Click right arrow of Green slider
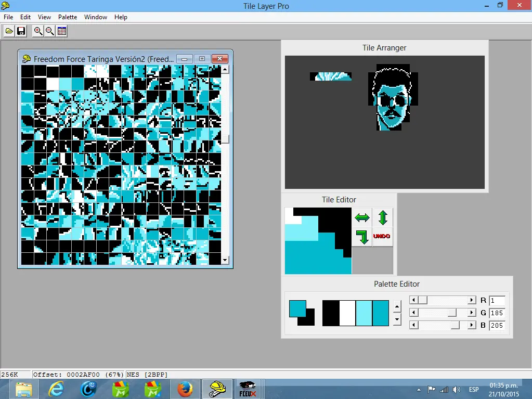Image resolution: width=532 pixels, height=399 pixels. (471, 313)
